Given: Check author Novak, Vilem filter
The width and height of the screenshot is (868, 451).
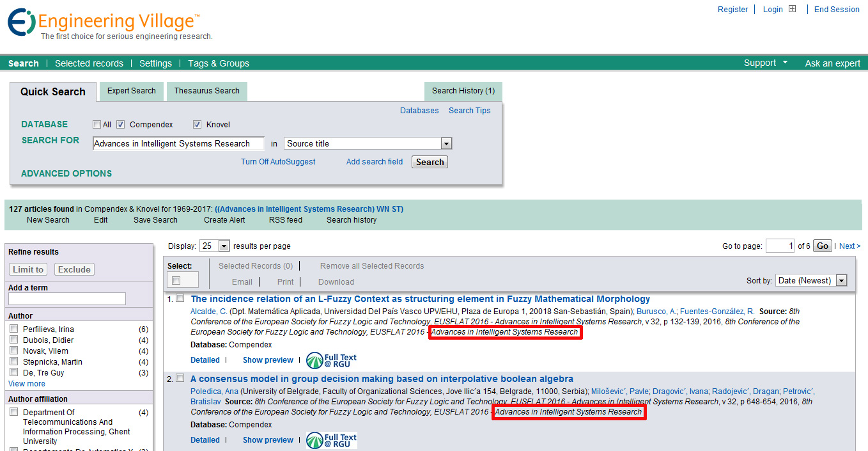Looking at the screenshot, I should (x=14, y=351).
